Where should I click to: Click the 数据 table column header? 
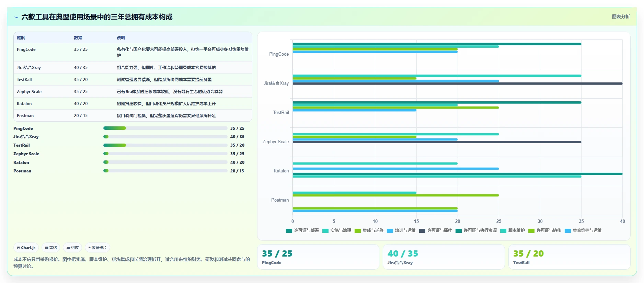(78, 38)
